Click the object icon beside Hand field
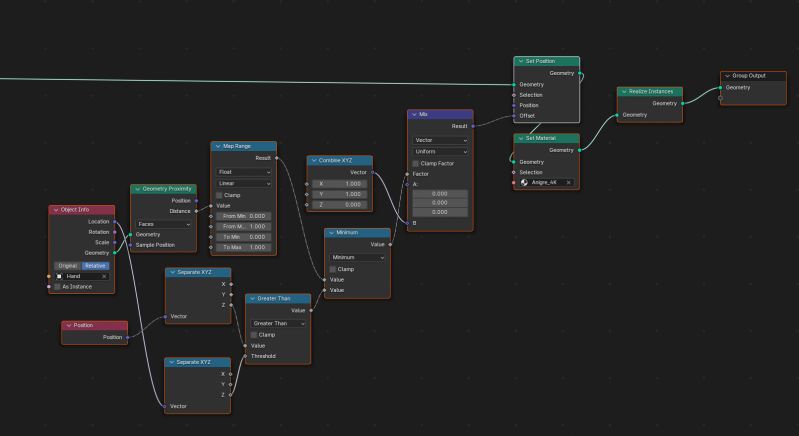Viewport: 799px width, 436px height. coord(59,276)
